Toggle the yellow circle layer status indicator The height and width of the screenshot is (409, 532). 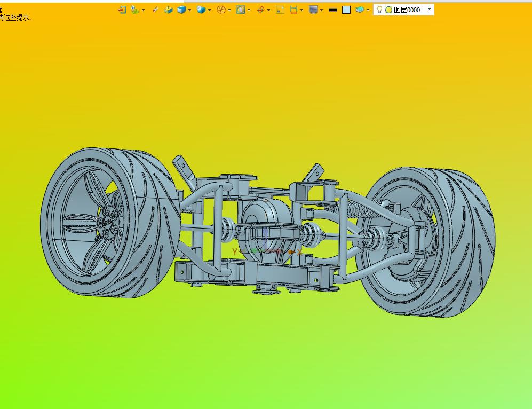388,10
